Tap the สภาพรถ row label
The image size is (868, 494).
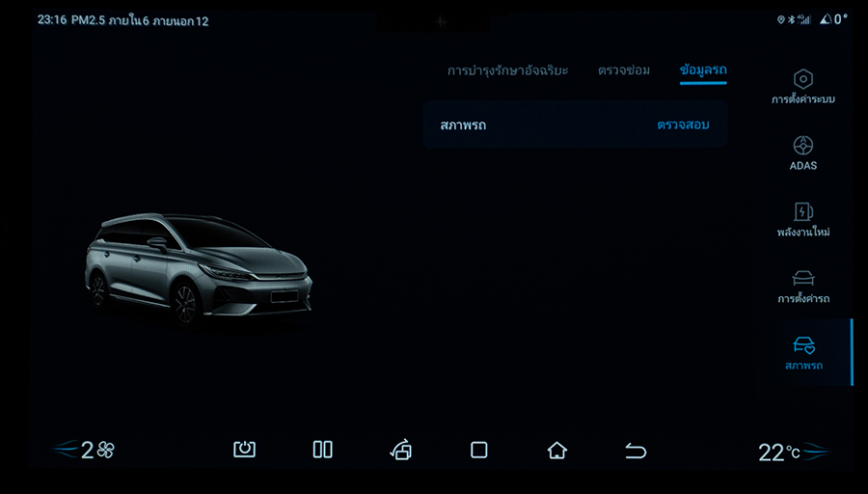(463, 125)
